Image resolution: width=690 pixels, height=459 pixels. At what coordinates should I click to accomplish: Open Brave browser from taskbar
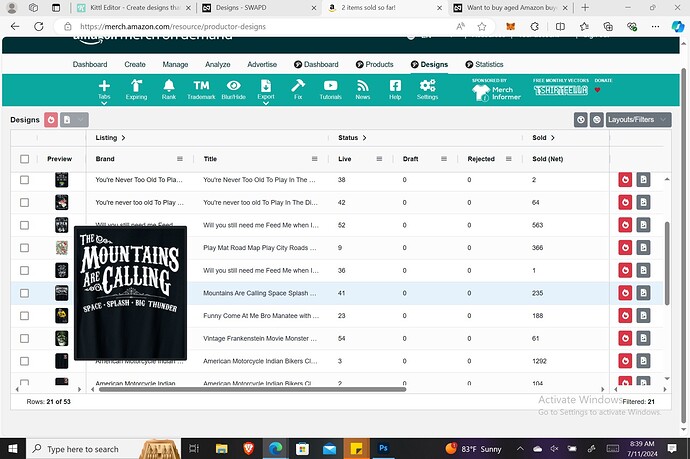[249, 448]
